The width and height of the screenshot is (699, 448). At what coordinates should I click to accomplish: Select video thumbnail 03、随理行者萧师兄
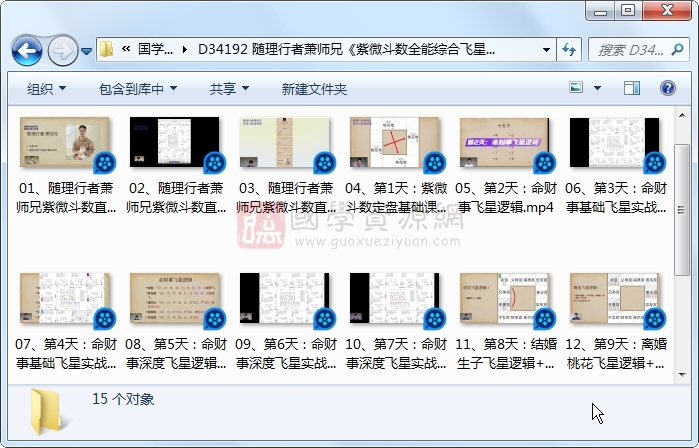284,142
